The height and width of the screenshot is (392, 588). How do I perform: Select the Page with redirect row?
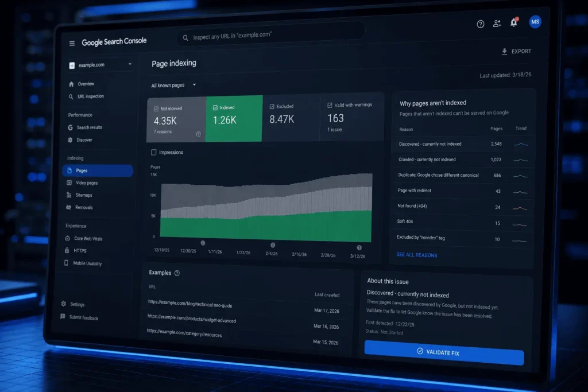pos(462,191)
